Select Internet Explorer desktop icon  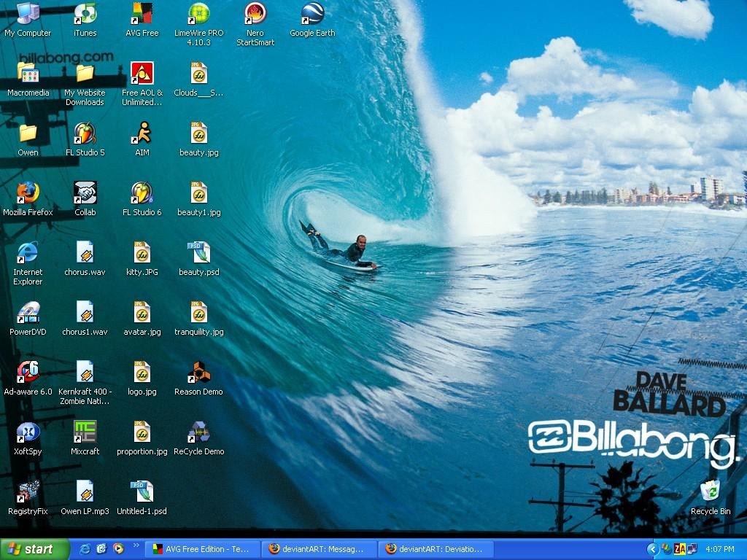pyautogui.click(x=28, y=264)
